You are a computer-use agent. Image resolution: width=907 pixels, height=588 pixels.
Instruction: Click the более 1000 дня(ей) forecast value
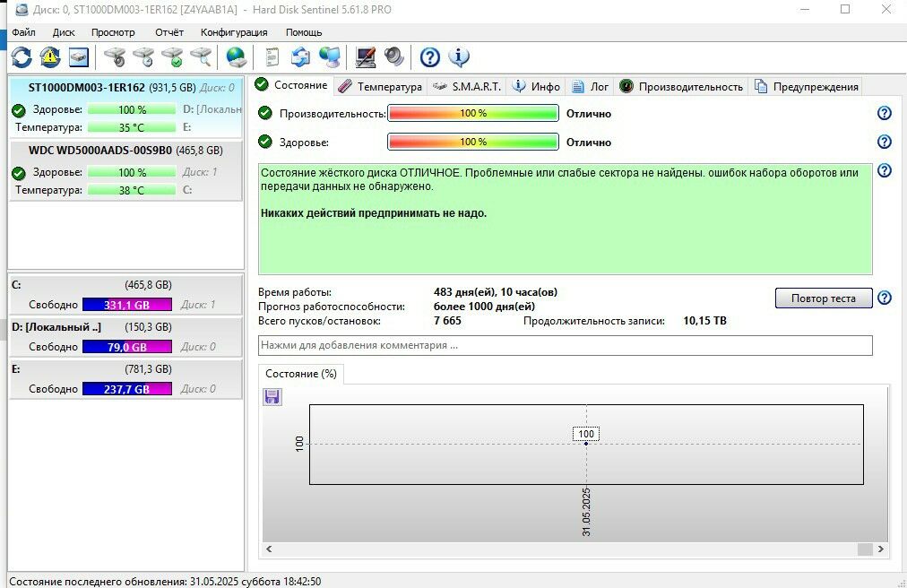(484, 307)
